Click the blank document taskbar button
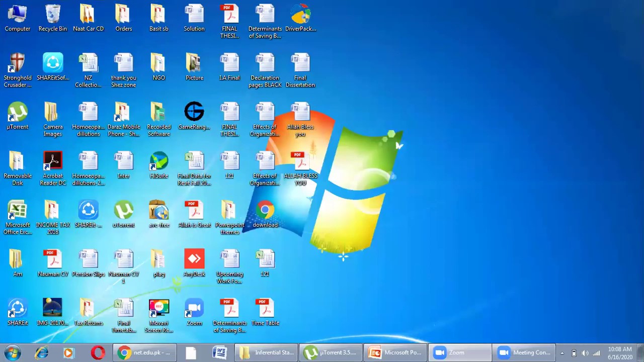Image resolution: width=644 pixels, height=362 pixels. 191,352
